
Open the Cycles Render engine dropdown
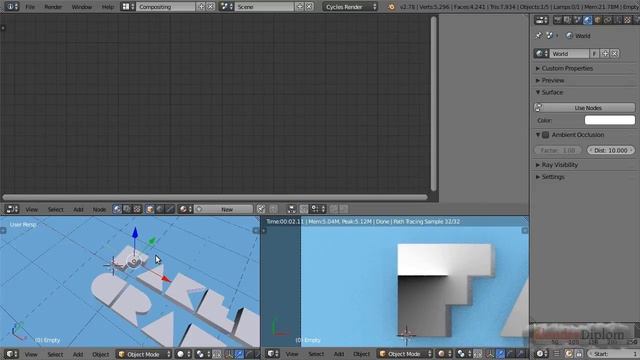pos(350,7)
